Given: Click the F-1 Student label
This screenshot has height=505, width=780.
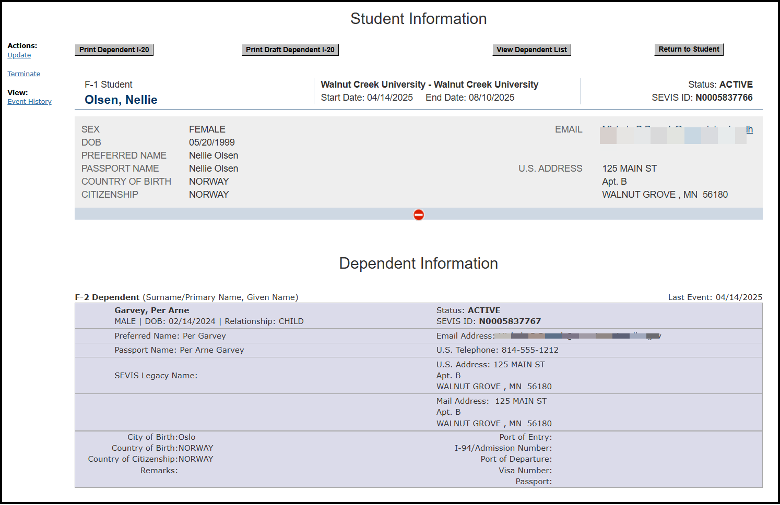Looking at the screenshot, I should (x=108, y=85).
